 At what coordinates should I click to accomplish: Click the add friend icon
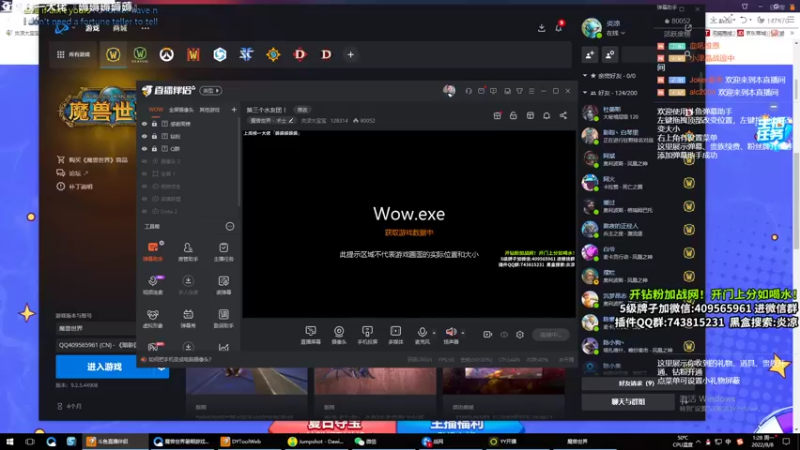click(590, 55)
